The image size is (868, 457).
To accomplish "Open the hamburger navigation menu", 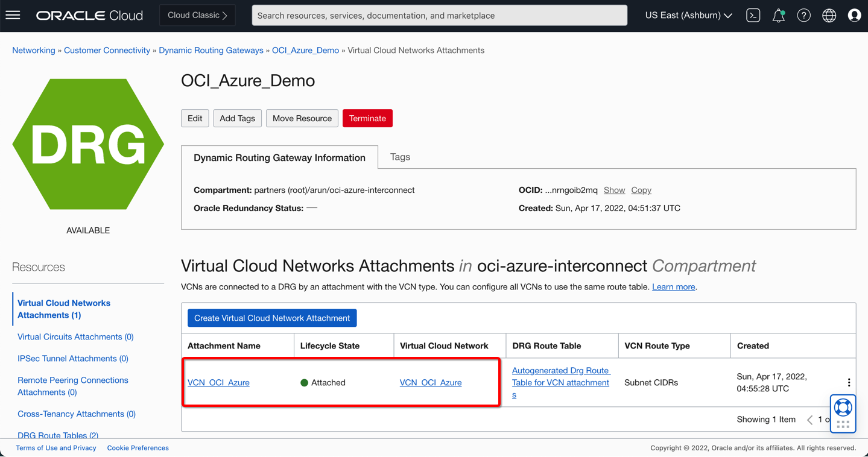I will coord(13,15).
